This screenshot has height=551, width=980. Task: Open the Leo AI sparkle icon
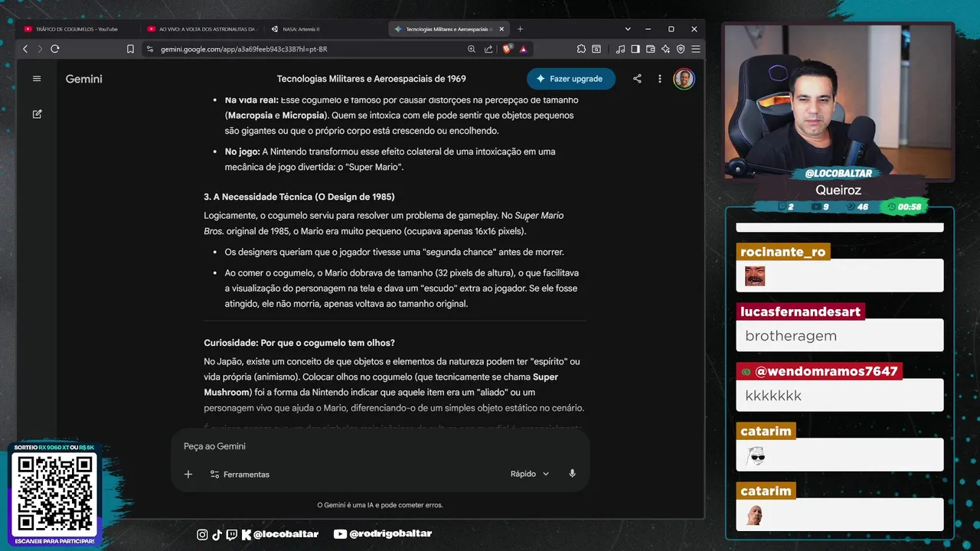point(665,49)
